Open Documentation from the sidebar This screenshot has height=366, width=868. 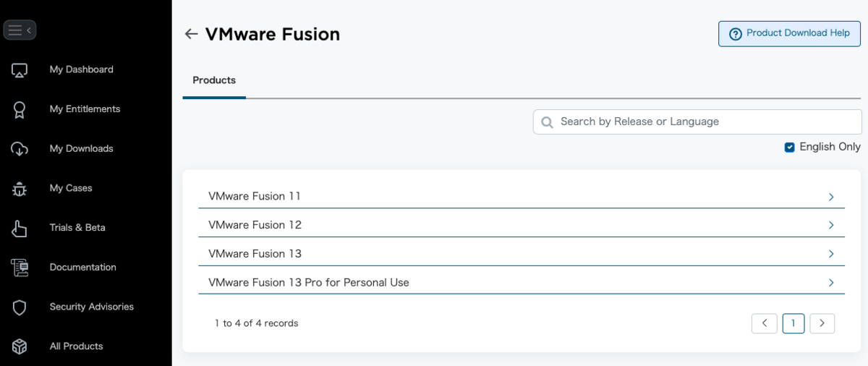(82, 267)
